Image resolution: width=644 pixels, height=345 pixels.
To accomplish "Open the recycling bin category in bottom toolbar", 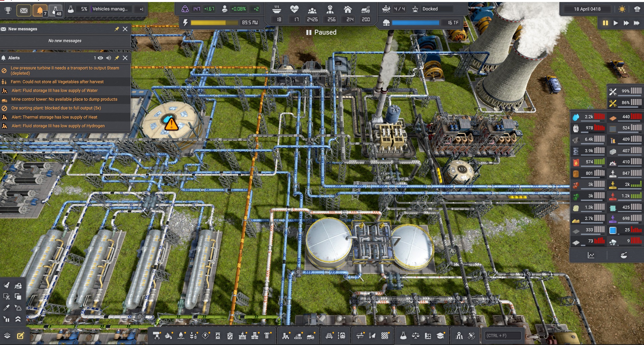I will point(230,335).
